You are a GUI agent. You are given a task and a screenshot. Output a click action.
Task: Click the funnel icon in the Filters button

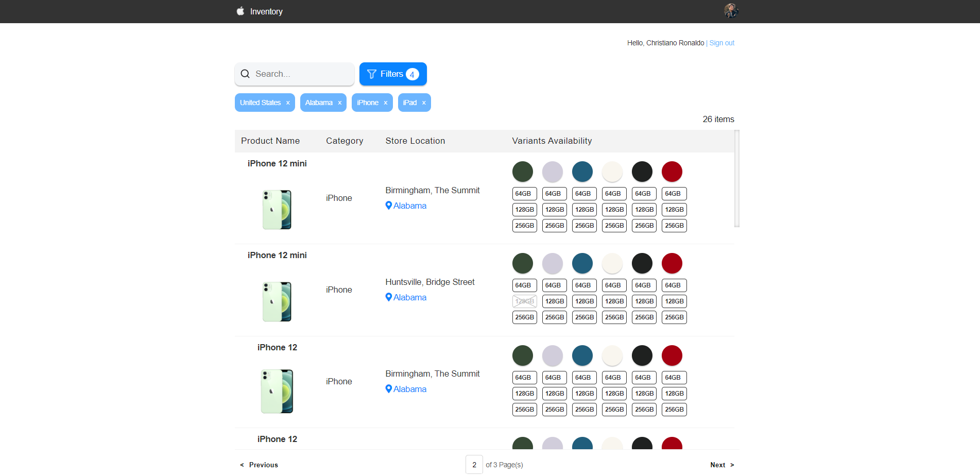click(x=372, y=74)
